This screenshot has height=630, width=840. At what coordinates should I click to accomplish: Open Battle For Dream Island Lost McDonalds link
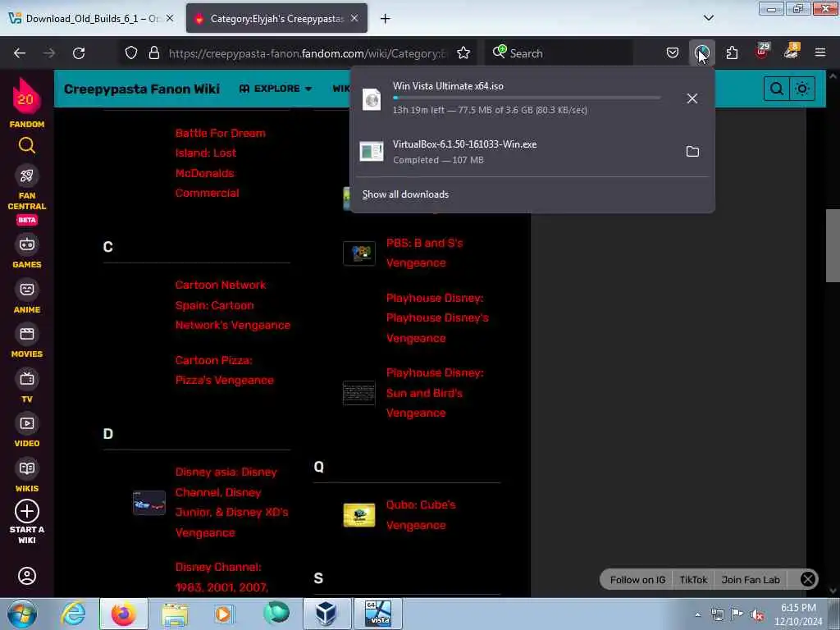tap(220, 163)
